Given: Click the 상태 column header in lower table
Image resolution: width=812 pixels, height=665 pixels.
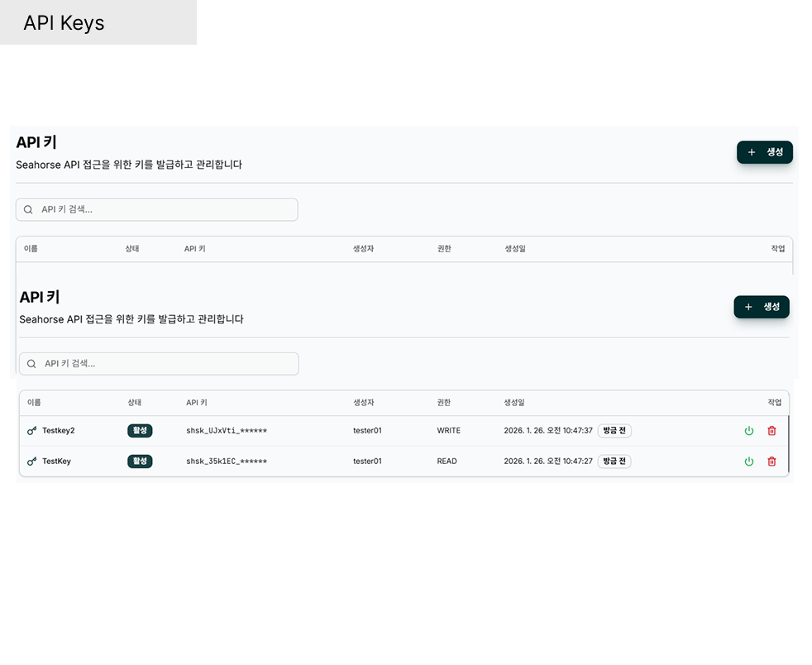Looking at the screenshot, I should tap(135, 403).
